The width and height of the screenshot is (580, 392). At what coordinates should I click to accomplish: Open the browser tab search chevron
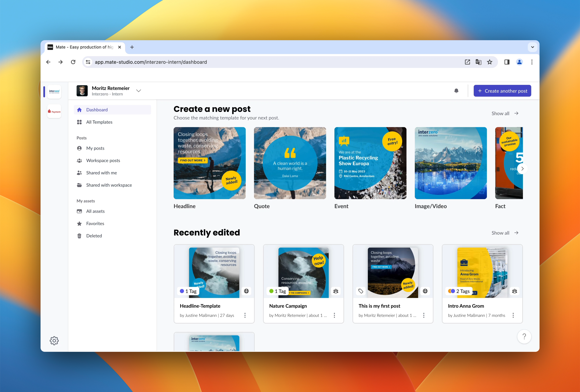532,47
